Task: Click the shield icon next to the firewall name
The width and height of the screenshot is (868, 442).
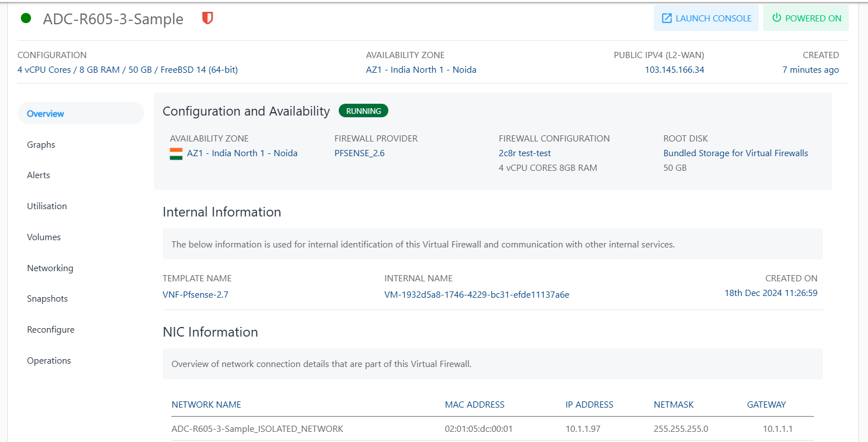Action: [x=207, y=17]
